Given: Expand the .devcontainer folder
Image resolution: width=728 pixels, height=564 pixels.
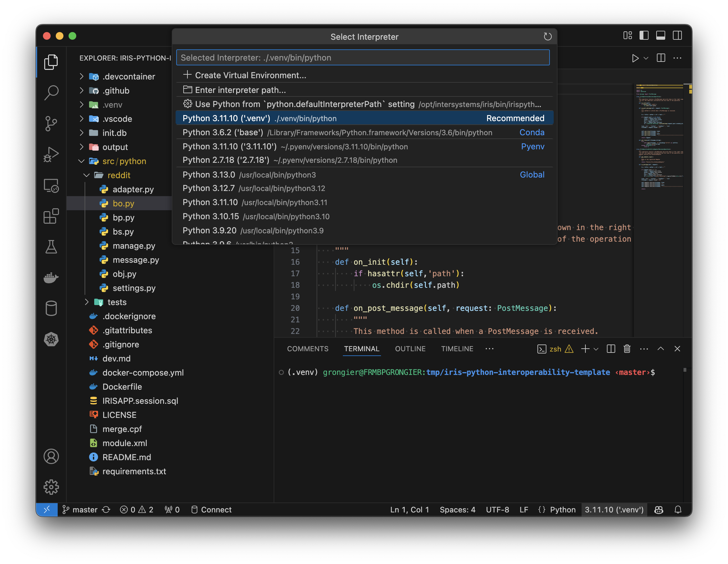Looking at the screenshot, I should click(x=82, y=76).
